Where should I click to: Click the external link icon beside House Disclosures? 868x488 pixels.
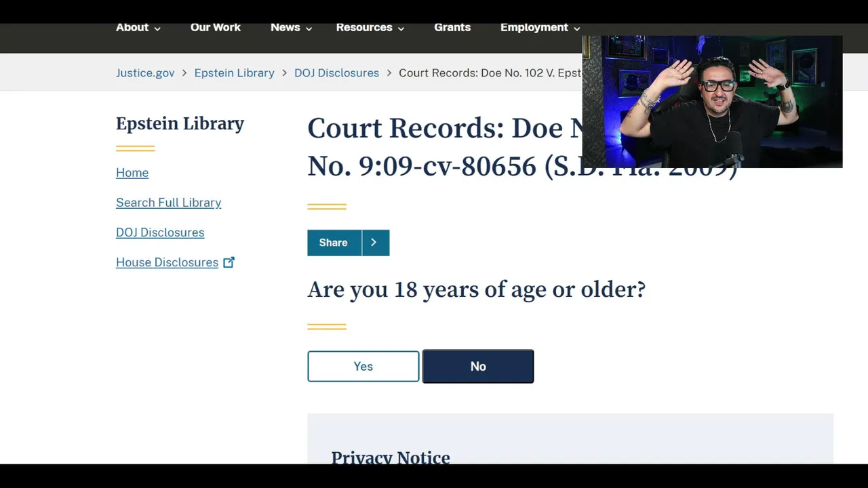tap(229, 262)
